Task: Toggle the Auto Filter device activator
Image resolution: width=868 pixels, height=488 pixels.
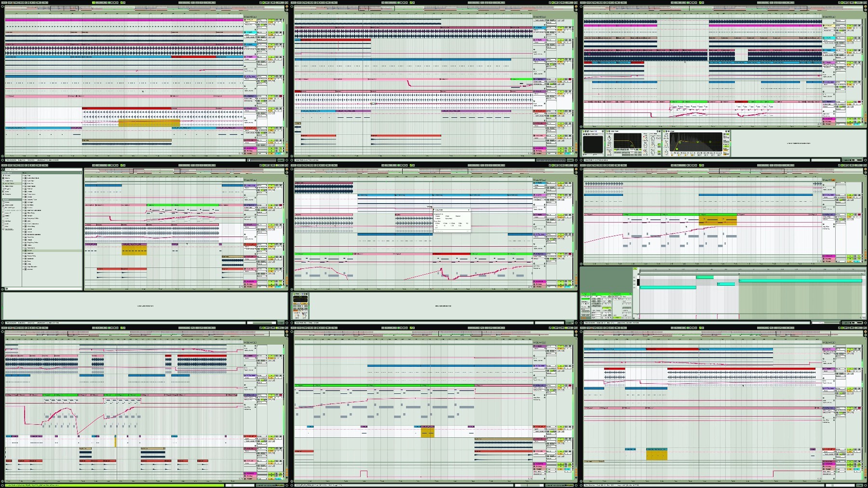Action: (608, 131)
